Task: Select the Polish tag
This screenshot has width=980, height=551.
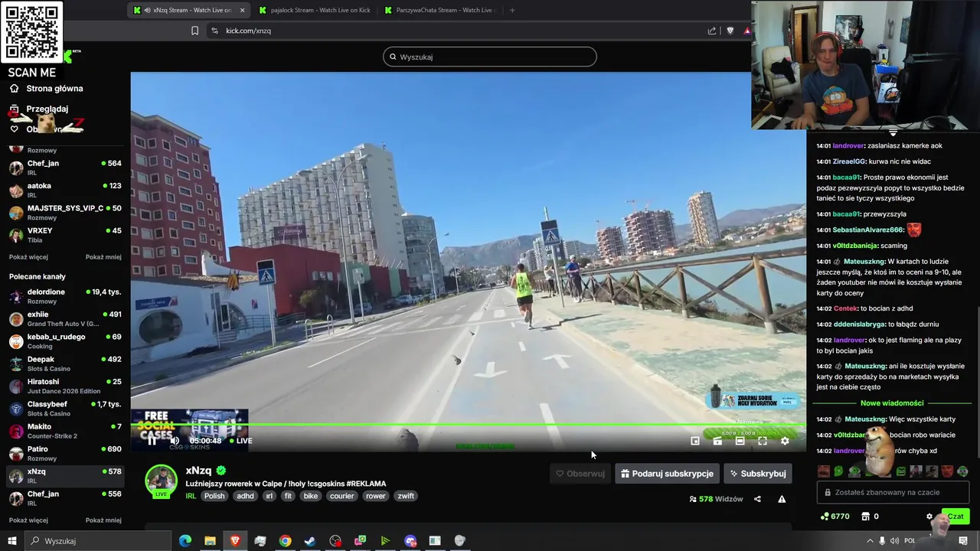Action: coord(214,496)
